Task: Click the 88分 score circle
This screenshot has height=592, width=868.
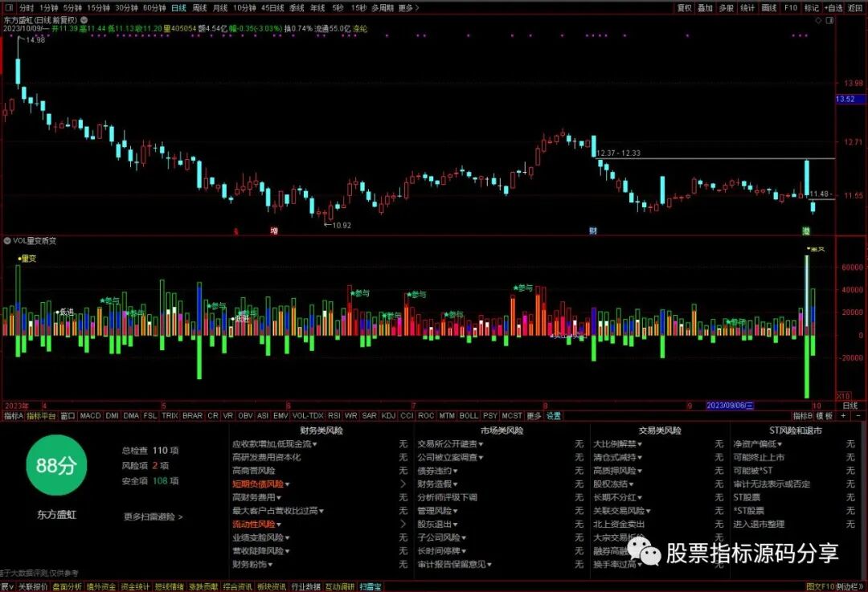Action: tap(56, 465)
